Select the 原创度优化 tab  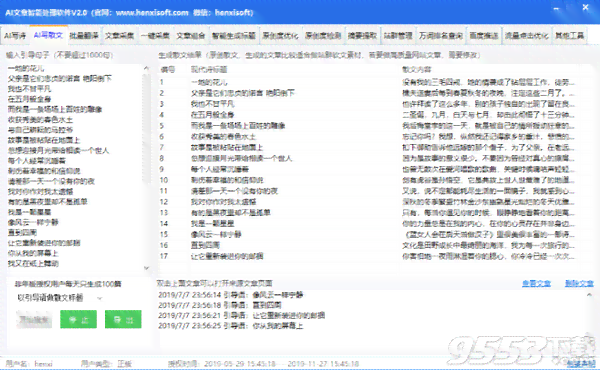pos(280,36)
